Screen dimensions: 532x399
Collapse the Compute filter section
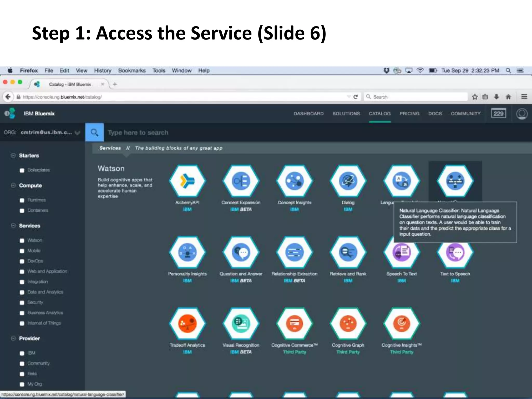coord(13,185)
